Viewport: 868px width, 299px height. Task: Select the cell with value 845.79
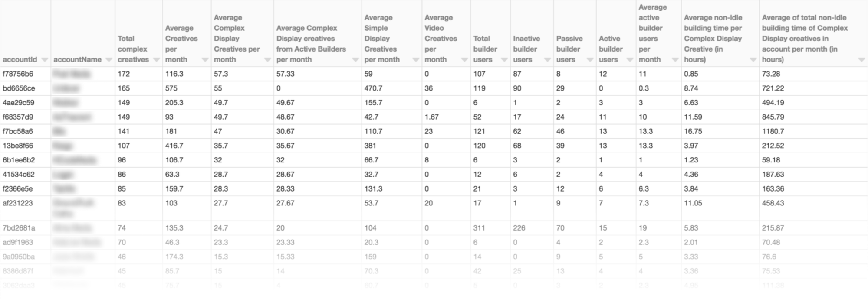774,117
